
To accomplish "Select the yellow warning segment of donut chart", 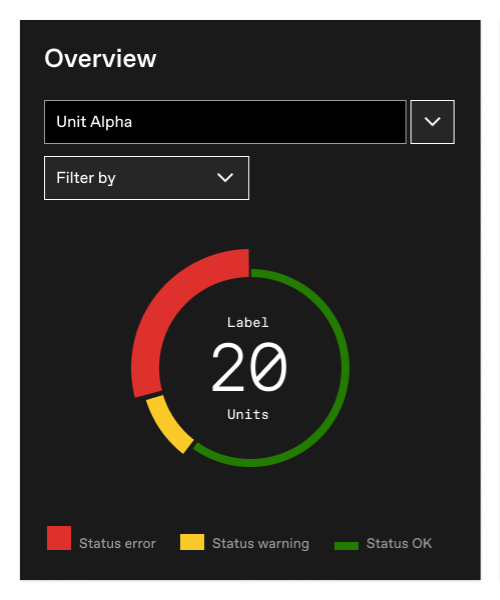I will (168, 424).
